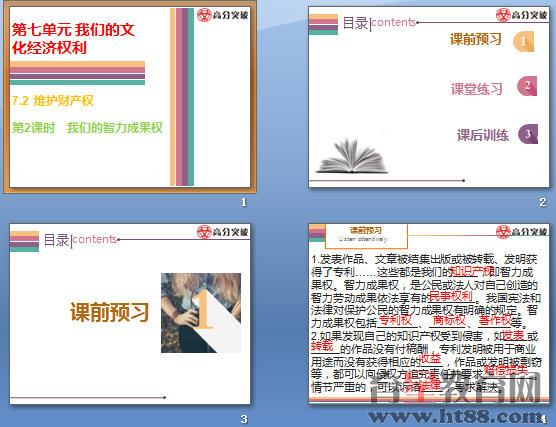Image resolution: width=556 pixels, height=427 pixels.
Task: Click the yellow subtitle 7.2 维护财产权
Action: (52, 101)
